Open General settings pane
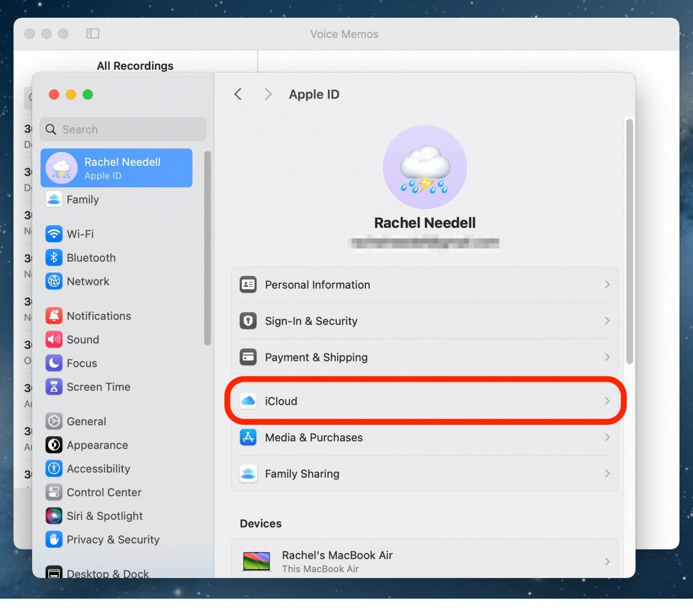Screen dimensions: 693x616 86,421
